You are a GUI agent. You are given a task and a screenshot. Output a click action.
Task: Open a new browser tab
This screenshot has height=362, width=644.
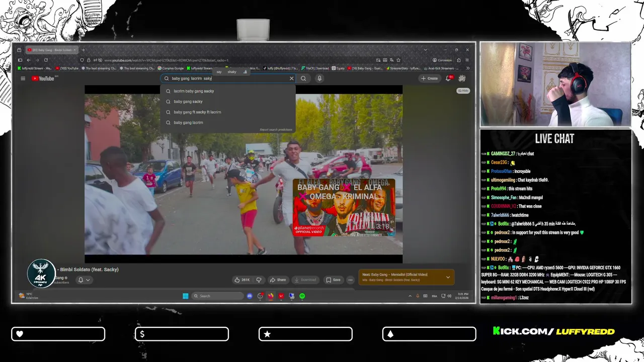[x=84, y=50]
